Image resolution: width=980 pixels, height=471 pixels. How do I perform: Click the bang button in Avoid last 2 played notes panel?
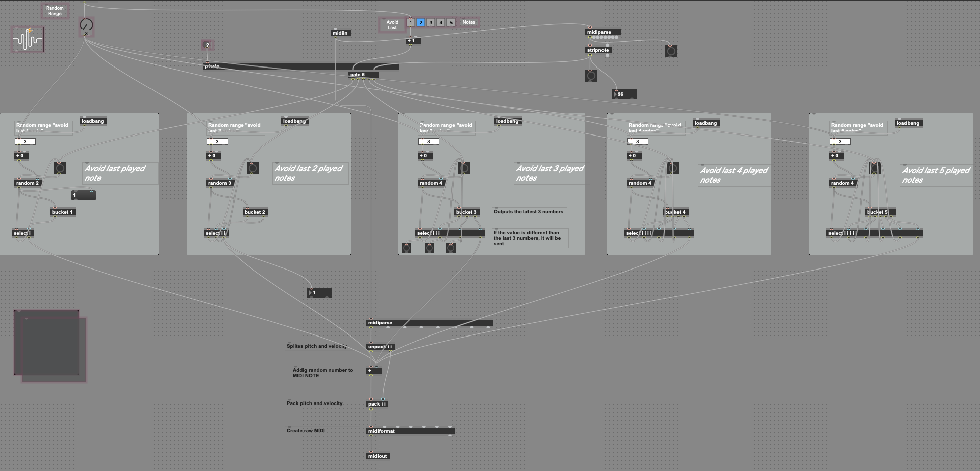(253, 168)
